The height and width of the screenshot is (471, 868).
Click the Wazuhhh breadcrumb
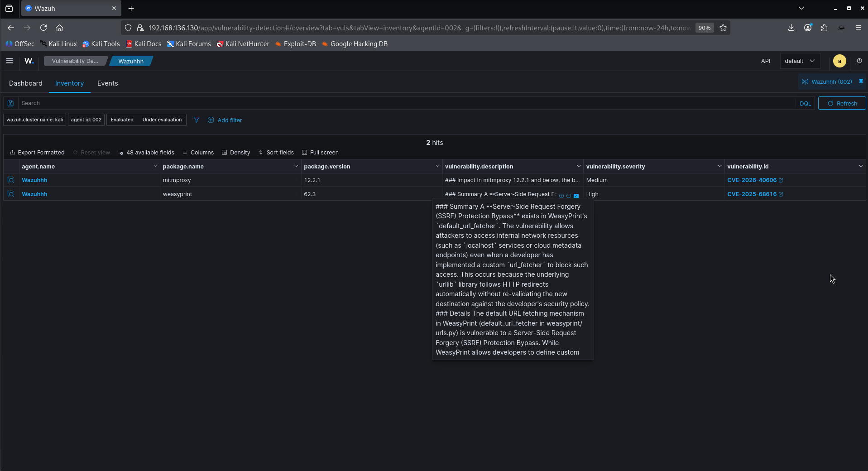tap(131, 61)
